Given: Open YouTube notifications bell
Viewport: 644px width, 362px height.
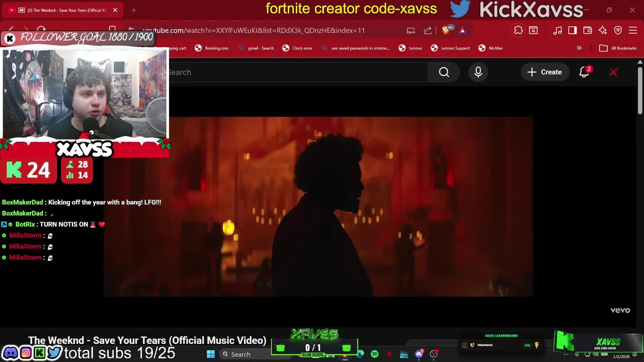Looking at the screenshot, I should pyautogui.click(x=584, y=72).
